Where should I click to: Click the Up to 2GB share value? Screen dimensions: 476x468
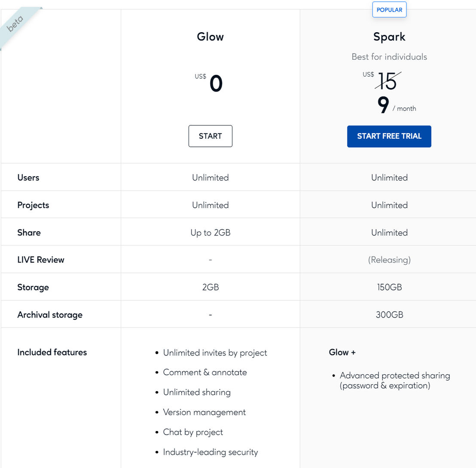(211, 232)
